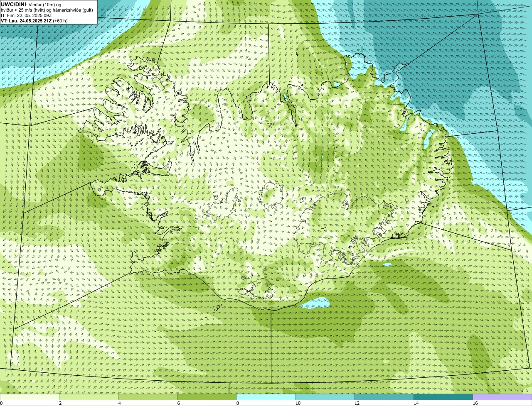Click the legend scale label '16'
The height and width of the screenshot is (406, 532).
point(475,403)
